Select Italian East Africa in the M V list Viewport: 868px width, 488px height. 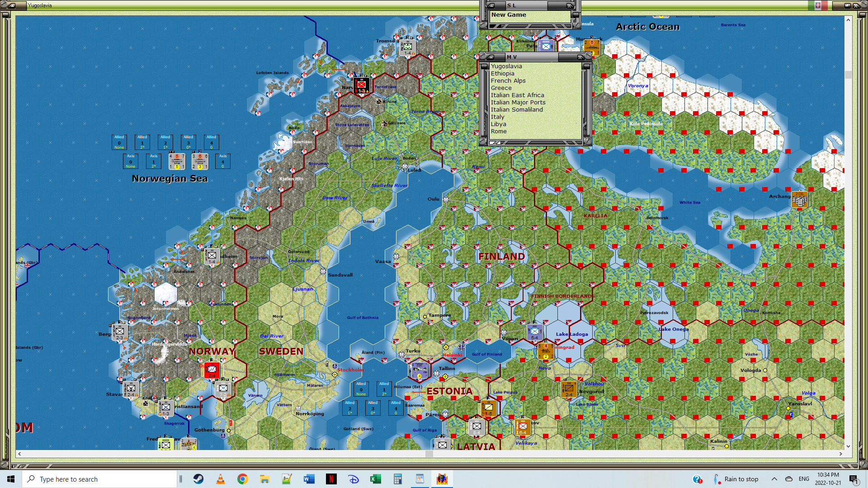518,95
